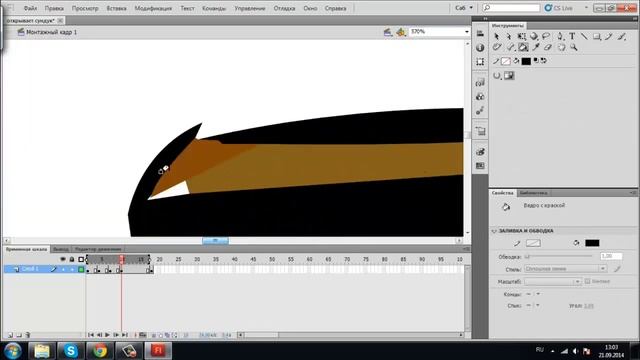Open the Gap Size option in Tools

tap(497, 76)
